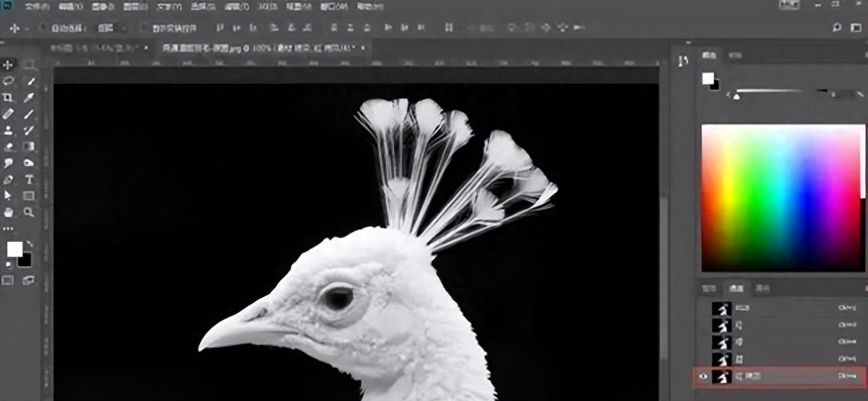Viewport: 868px width, 401px height.
Task: Close the active peacock document tab
Action: coord(363,48)
